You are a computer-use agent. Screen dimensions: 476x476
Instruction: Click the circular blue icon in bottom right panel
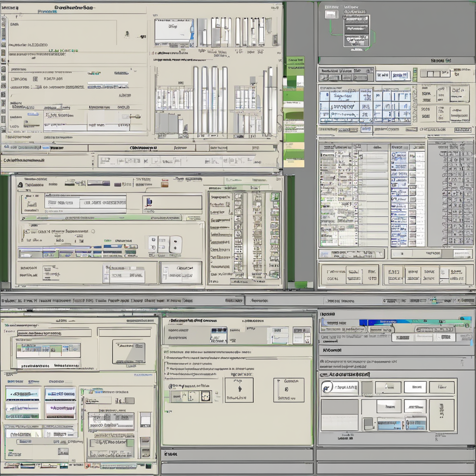(326, 387)
